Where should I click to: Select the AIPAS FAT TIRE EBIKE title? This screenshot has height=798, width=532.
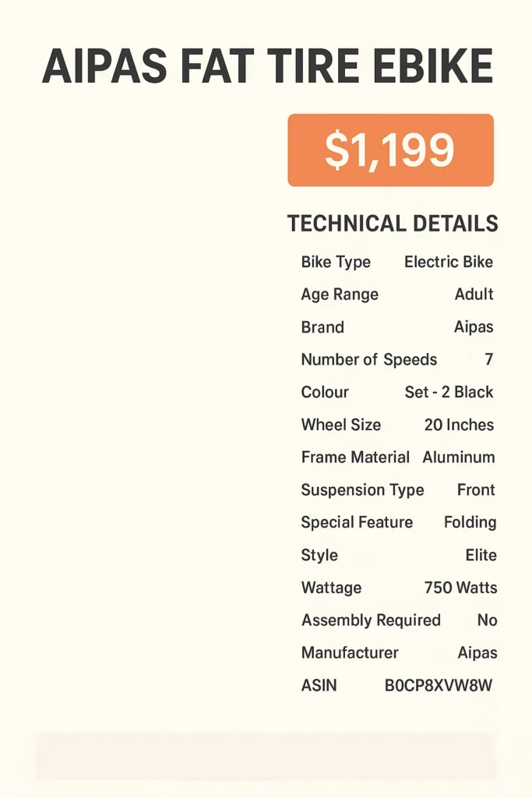(x=267, y=66)
